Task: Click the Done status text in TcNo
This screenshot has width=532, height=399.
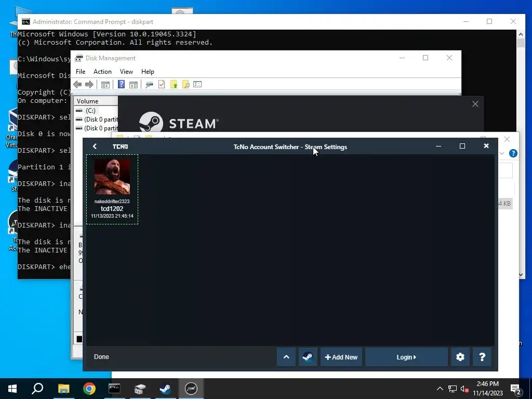Action: pyautogui.click(x=101, y=357)
